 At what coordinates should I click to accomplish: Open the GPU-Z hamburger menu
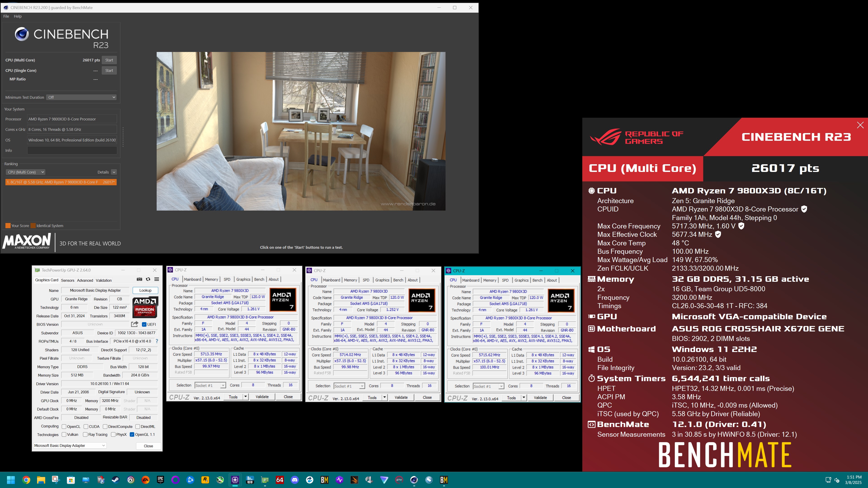(157, 279)
